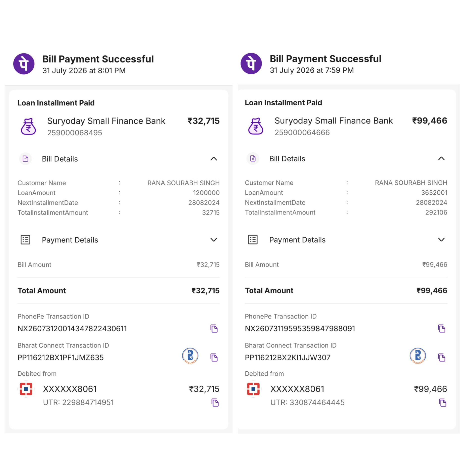Expand Payment Details in the ₹32,715 receipt
476x476 pixels.
(x=214, y=240)
